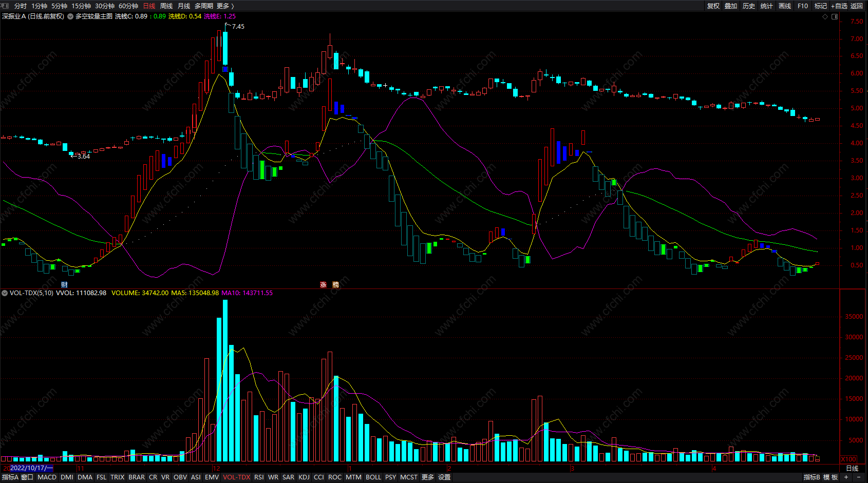Viewport: 868px width, 483px height.
Task: Select the RSI indicator
Action: tap(259, 477)
